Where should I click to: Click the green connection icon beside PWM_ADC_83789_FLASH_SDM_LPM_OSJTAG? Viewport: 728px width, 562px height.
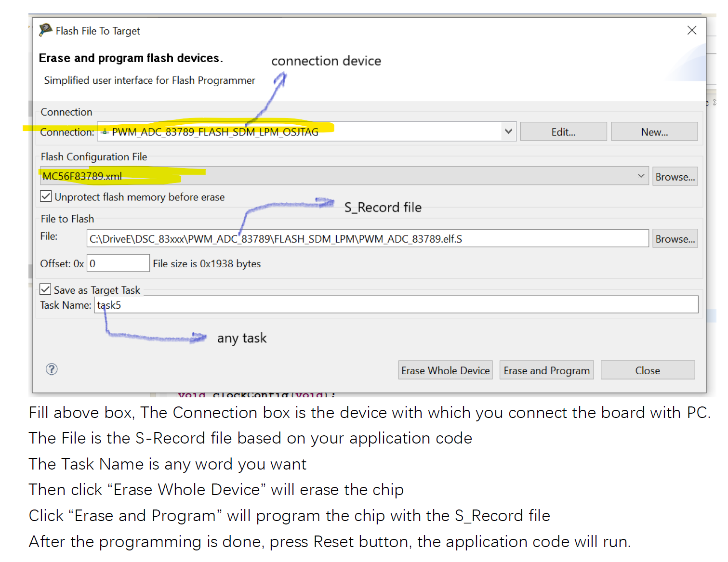(105, 131)
